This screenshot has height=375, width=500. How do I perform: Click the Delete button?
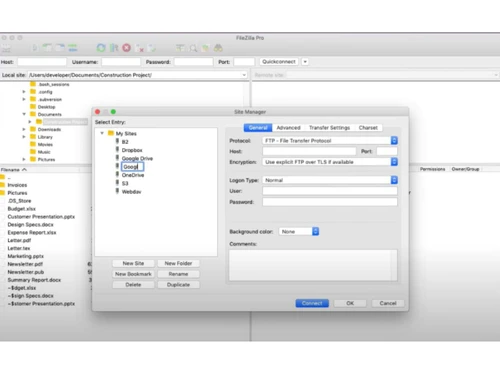coord(133,285)
